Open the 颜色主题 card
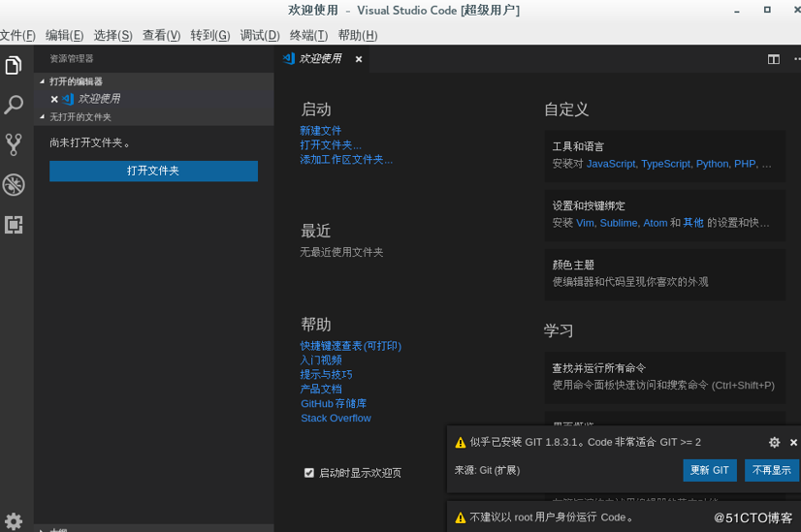The height and width of the screenshot is (532, 801). coord(664,274)
